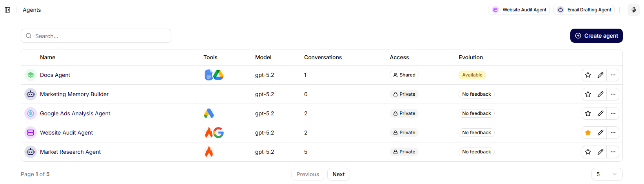Open Docs Agent three-dot menu

pos(613,75)
